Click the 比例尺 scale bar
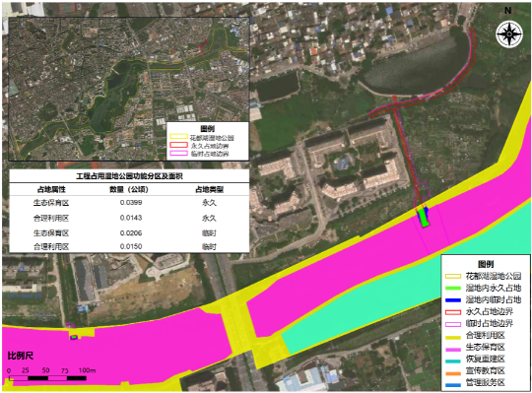The image size is (532, 393). click(47, 378)
